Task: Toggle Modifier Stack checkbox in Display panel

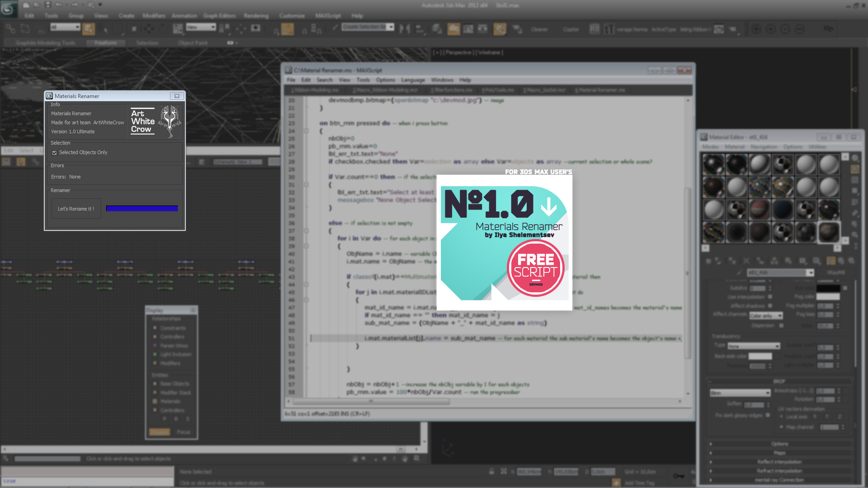Action: tap(155, 393)
